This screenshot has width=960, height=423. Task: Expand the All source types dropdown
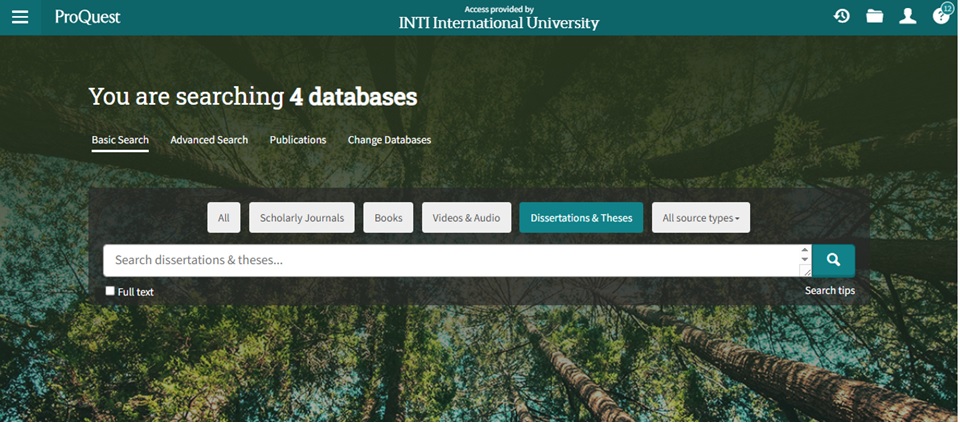pos(700,218)
